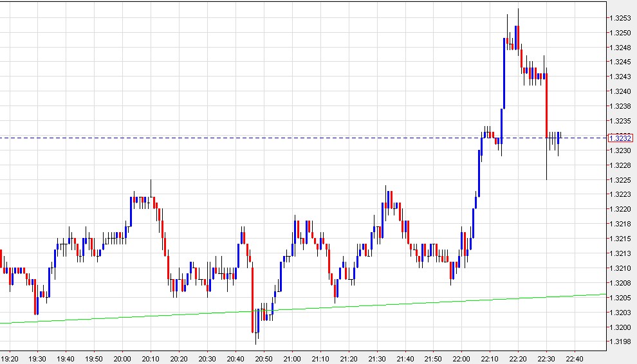Click price axis label 1.3253
637x364 pixels.
click(x=620, y=18)
